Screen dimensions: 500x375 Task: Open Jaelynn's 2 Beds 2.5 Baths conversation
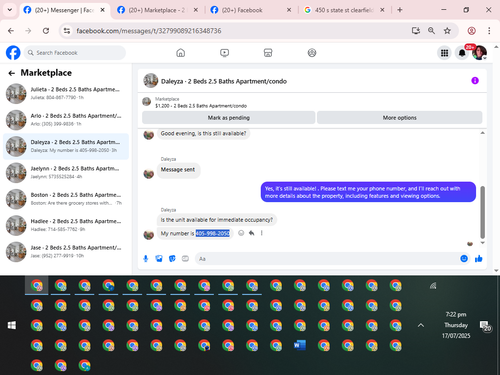[x=66, y=173]
